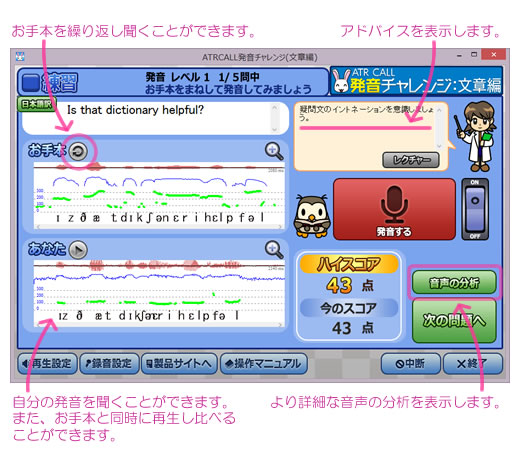520x459 pixels.
Task: Click the owl mascot icon
Action: 312,216
